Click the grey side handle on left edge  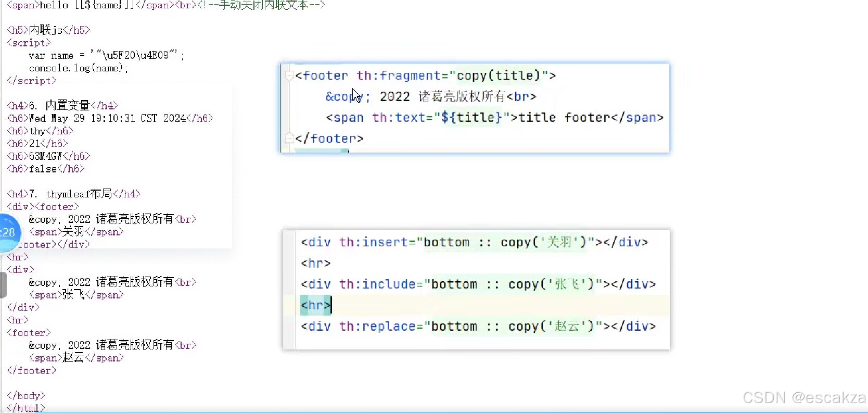point(3,284)
